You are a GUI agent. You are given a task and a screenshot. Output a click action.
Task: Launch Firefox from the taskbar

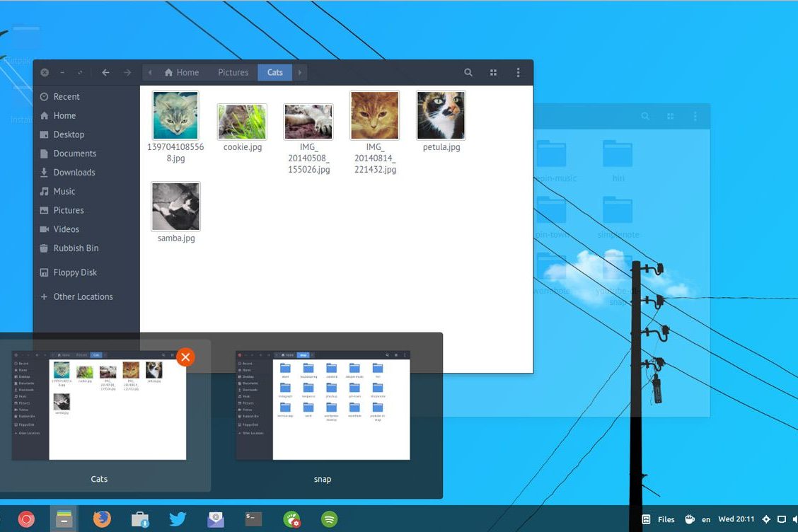point(102,519)
